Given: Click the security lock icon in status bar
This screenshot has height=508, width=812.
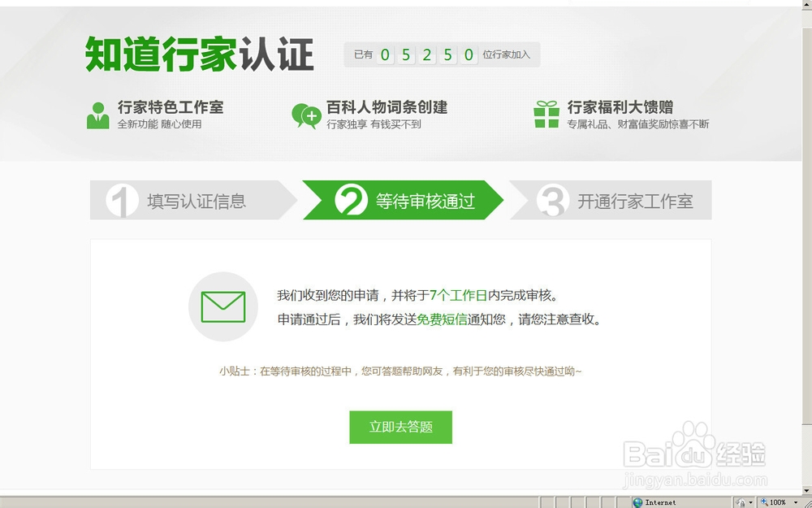Looking at the screenshot, I should coord(741,501).
